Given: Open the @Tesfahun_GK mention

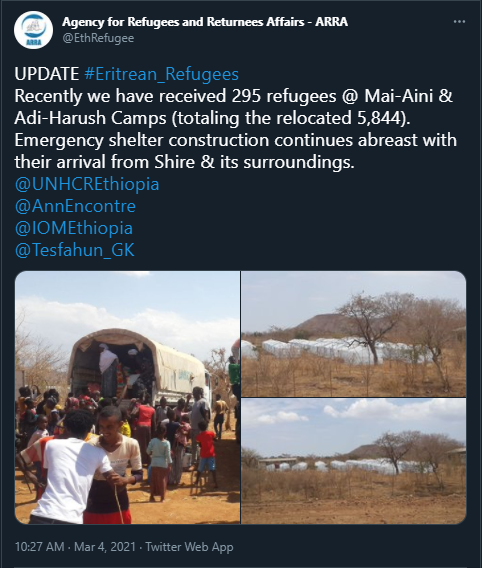Looking at the screenshot, I should tap(75, 250).
